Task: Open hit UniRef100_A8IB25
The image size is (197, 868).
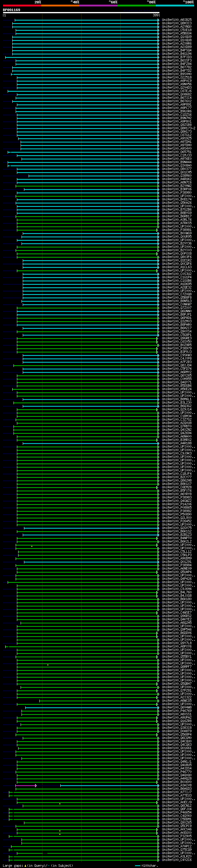Action: coord(177,20)
